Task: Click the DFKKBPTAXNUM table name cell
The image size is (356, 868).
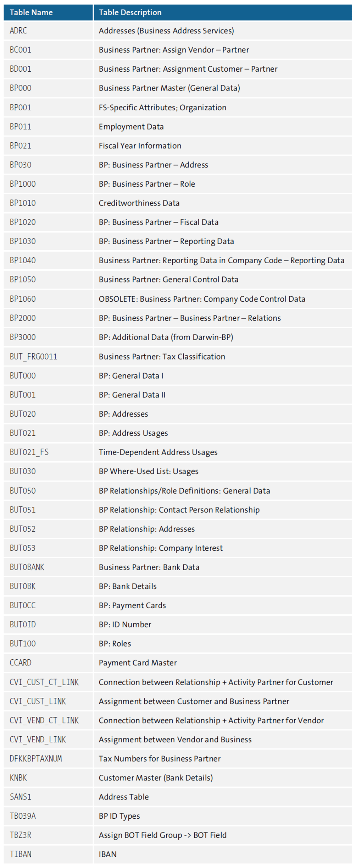Action: click(36, 759)
